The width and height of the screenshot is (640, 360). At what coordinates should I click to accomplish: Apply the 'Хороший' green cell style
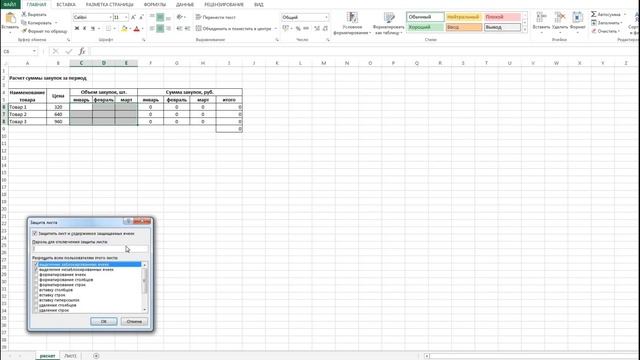point(425,27)
